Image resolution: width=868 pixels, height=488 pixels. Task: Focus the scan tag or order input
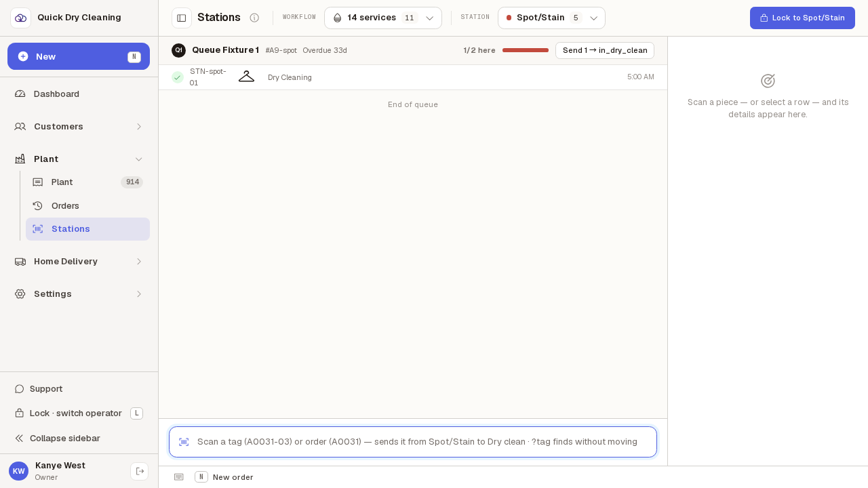click(x=413, y=442)
